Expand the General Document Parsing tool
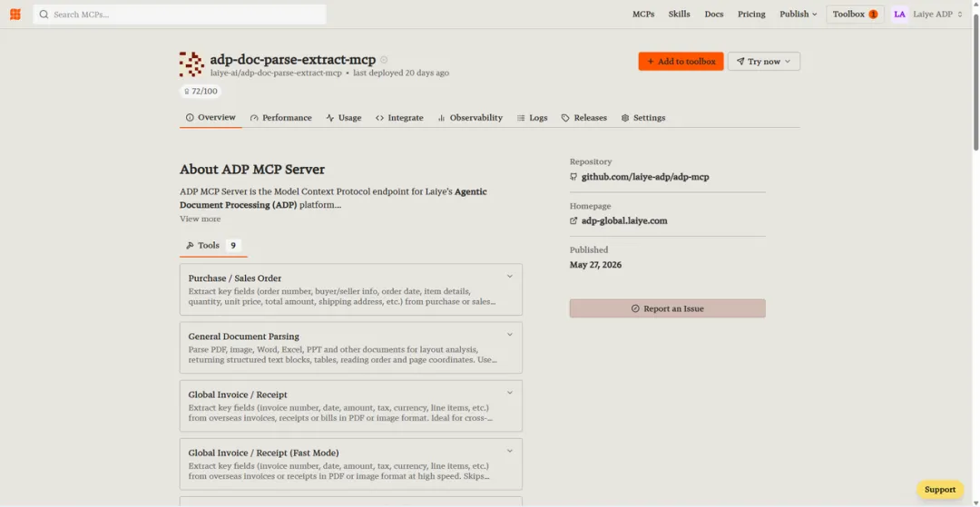 click(350, 347)
